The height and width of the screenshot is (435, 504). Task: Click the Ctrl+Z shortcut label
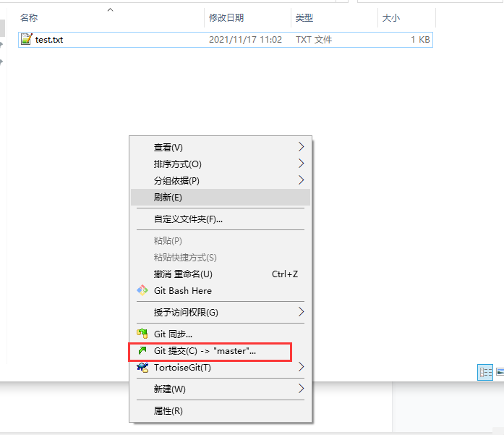[285, 274]
